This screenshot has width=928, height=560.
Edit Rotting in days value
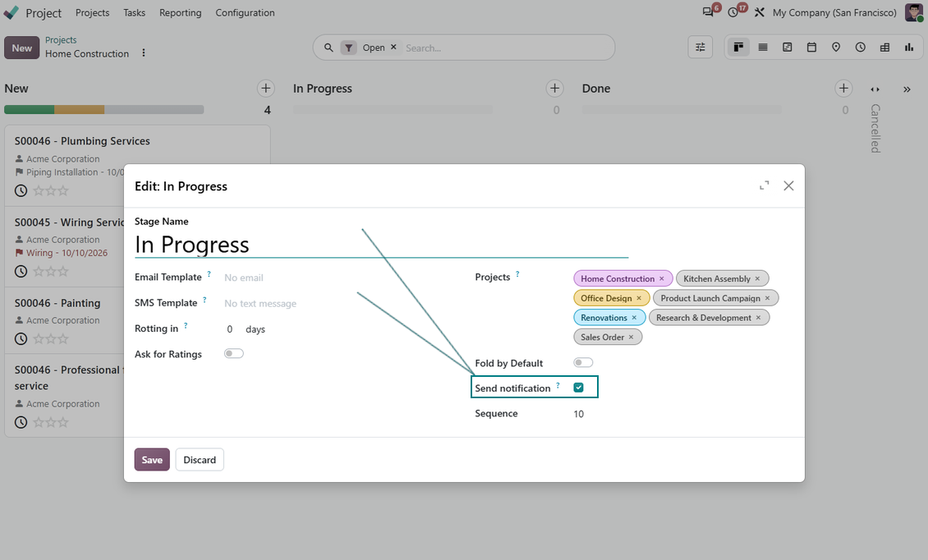coord(230,329)
